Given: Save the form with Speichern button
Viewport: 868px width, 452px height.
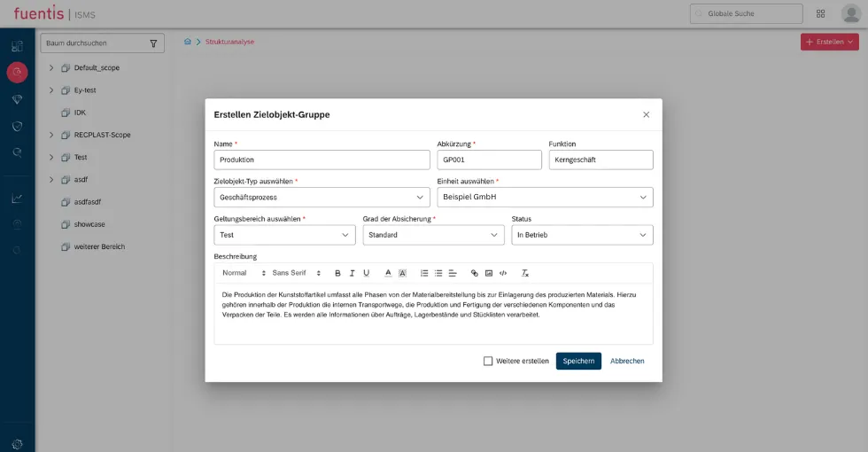Looking at the screenshot, I should [x=578, y=362].
